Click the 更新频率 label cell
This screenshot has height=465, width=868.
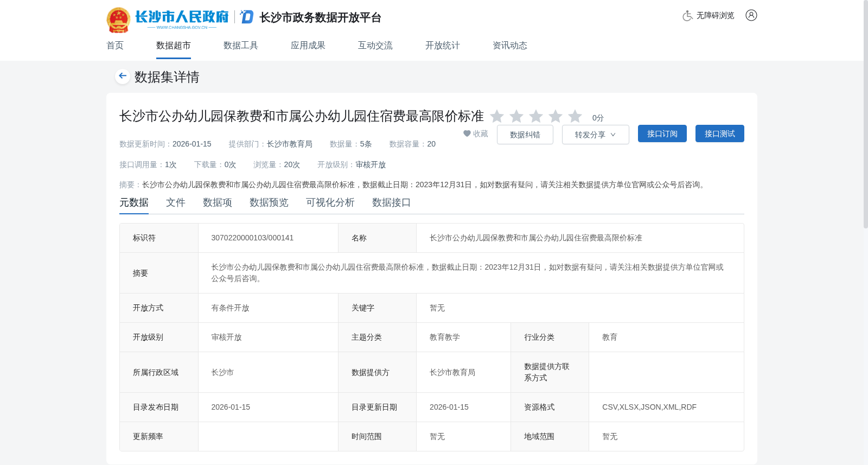(x=159, y=436)
